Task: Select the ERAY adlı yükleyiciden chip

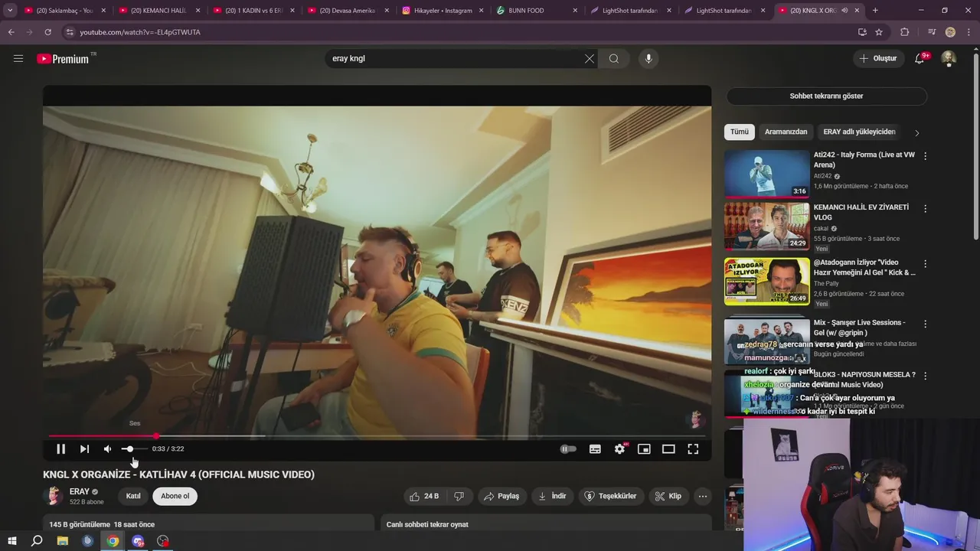Action: [859, 132]
